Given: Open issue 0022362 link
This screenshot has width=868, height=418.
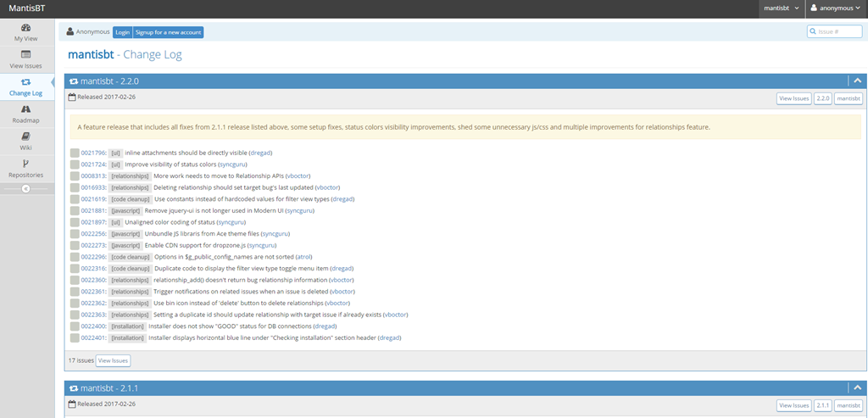Looking at the screenshot, I should coord(93,303).
